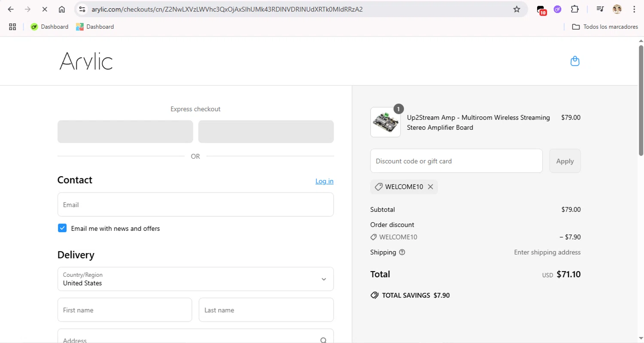Uncheck Email me with news and offers
This screenshot has height=343, width=644.
[x=62, y=228]
